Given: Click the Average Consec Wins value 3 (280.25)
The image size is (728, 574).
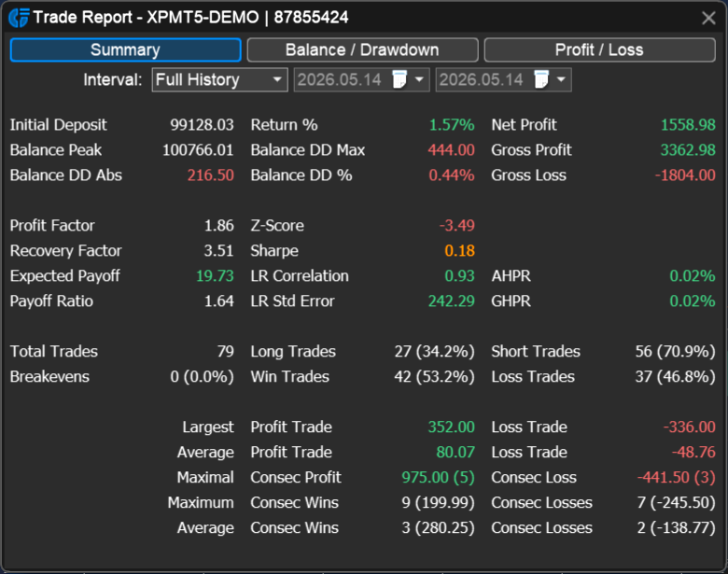Looking at the screenshot, I should pyautogui.click(x=439, y=527).
